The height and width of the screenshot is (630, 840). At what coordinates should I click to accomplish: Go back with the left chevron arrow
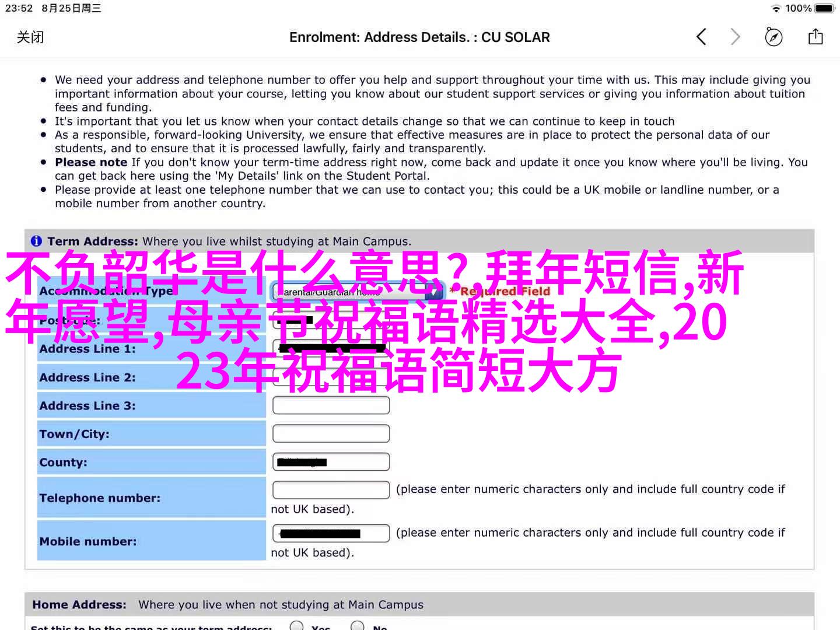(x=701, y=37)
